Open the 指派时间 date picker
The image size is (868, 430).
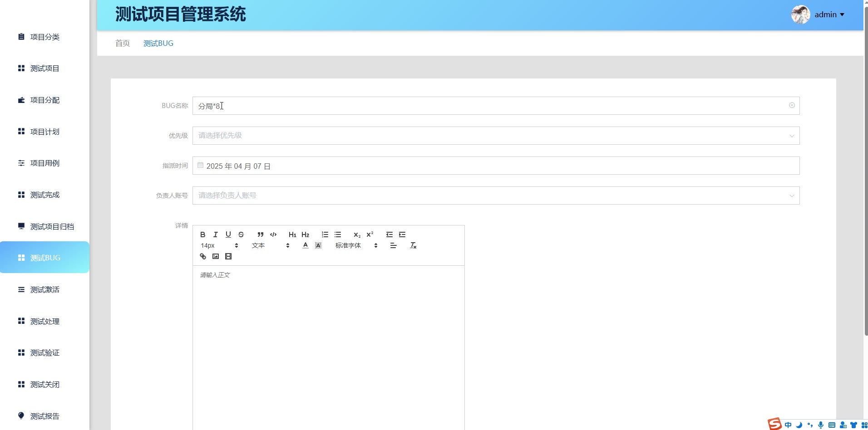(496, 166)
